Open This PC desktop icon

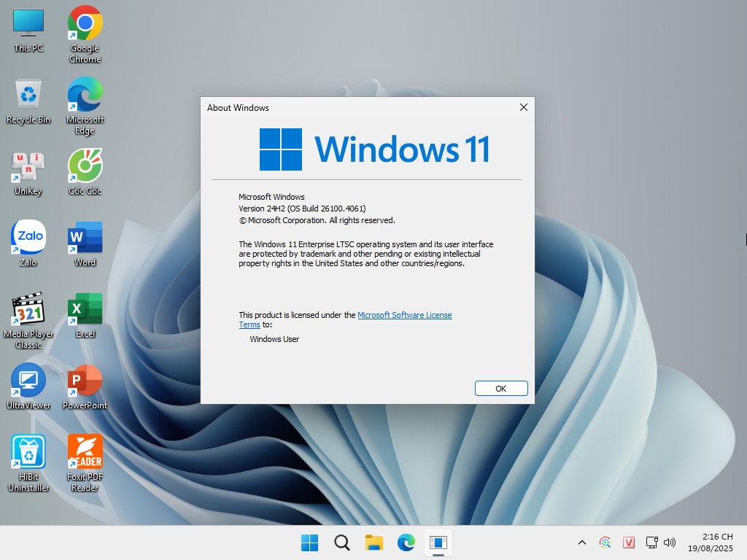(x=28, y=30)
